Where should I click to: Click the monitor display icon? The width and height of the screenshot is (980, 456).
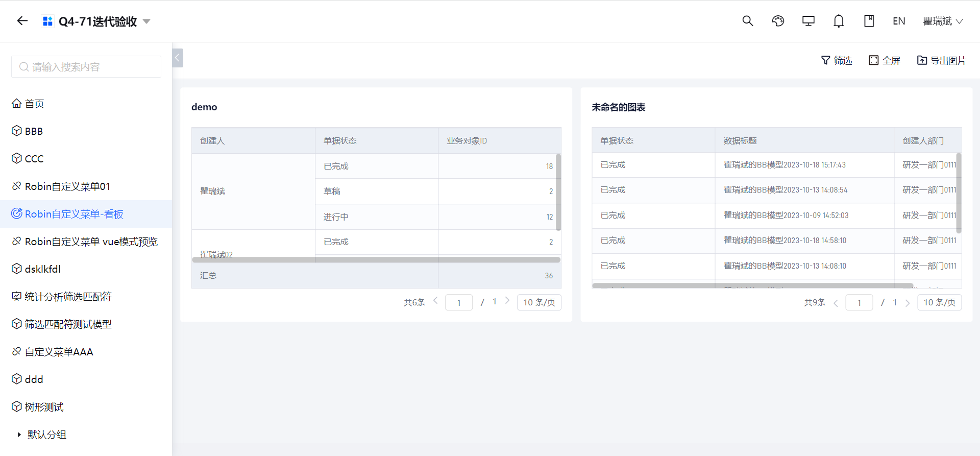click(808, 21)
